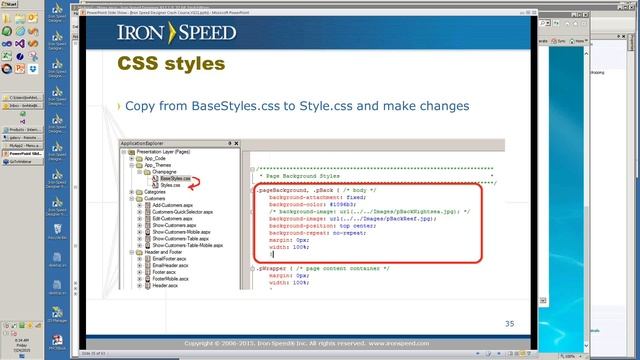Screen dimensions: 640x360
Task: Select Show-Customers-Table-Mobile.aspx in the tree
Action: click(x=187, y=245)
